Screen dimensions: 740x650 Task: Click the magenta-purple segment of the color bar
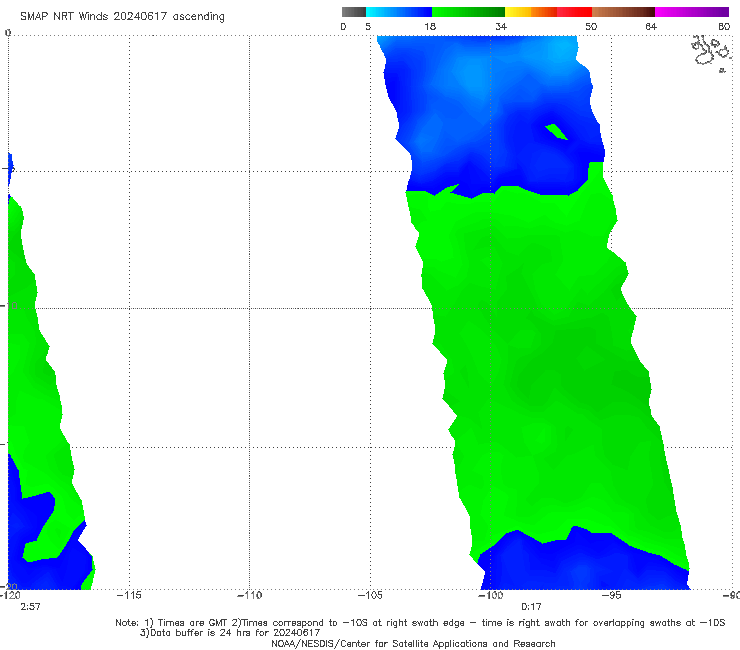(x=692, y=12)
